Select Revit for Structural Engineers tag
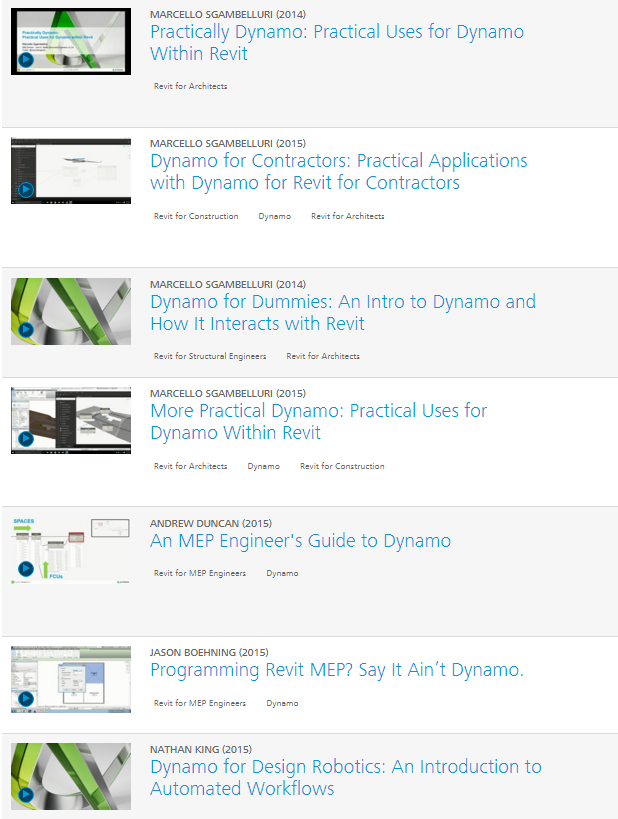 pyautogui.click(x=210, y=356)
